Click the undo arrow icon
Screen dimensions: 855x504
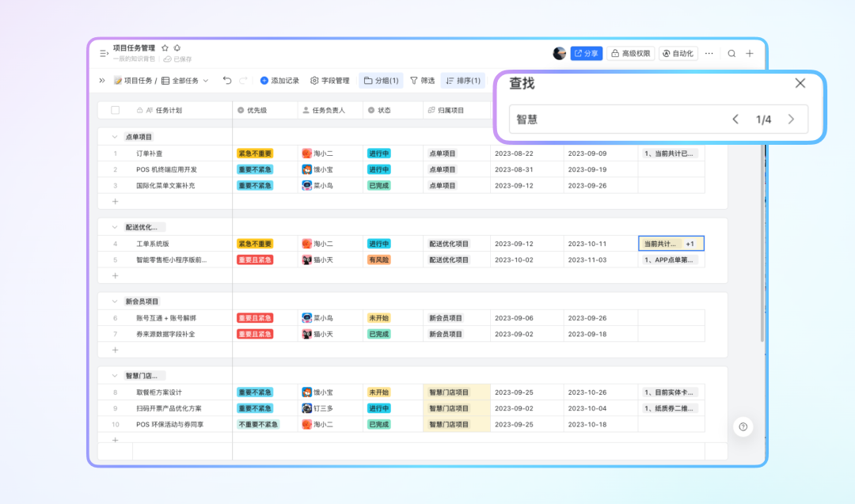(227, 81)
